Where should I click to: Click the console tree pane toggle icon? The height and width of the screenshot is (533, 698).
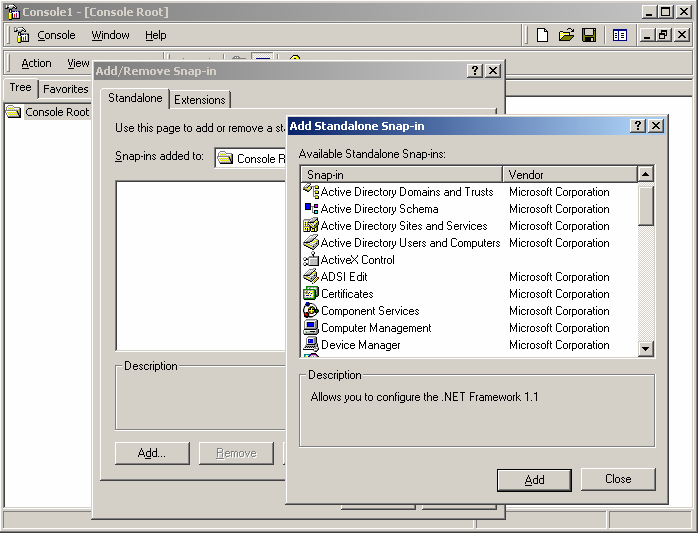pos(620,35)
